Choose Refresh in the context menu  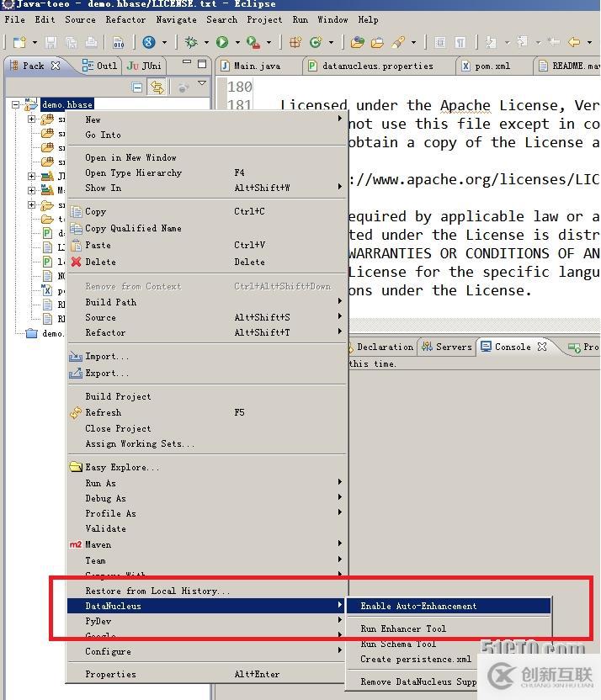[x=205, y=412]
